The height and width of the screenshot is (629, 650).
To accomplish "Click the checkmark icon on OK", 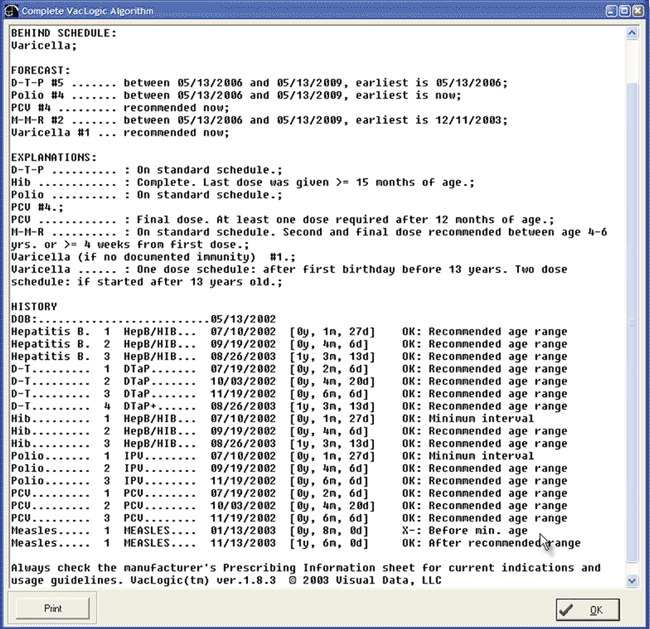I will click(567, 608).
